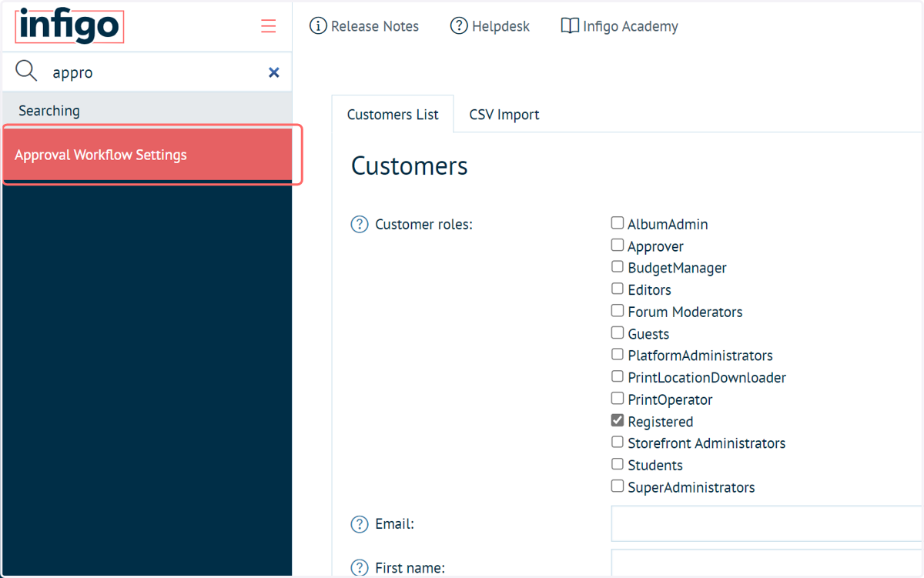Click the Infigo logo
Image resolution: width=924 pixels, height=578 pixels.
click(x=69, y=26)
